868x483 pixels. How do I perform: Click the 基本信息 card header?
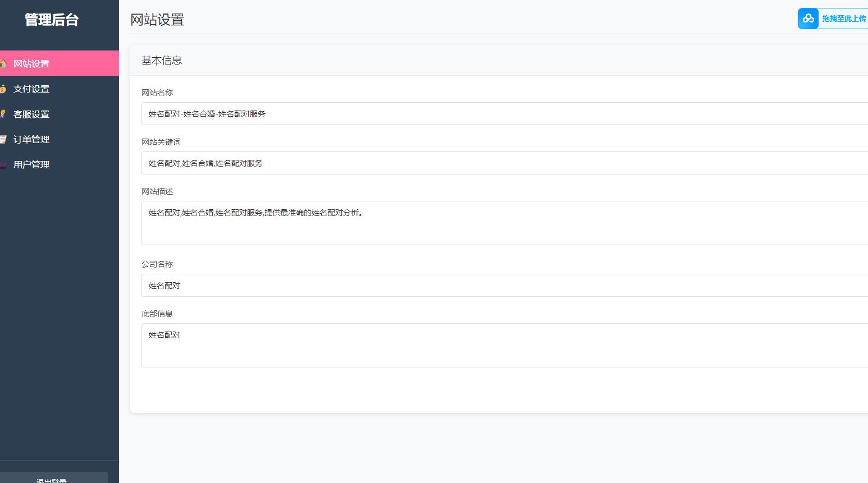tap(162, 61)
